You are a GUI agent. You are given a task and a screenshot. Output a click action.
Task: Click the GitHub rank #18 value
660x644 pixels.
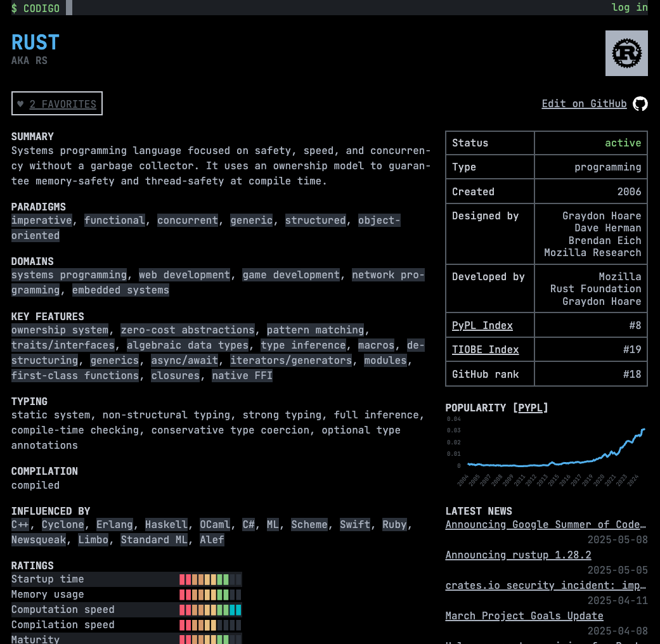pos(632,374)
